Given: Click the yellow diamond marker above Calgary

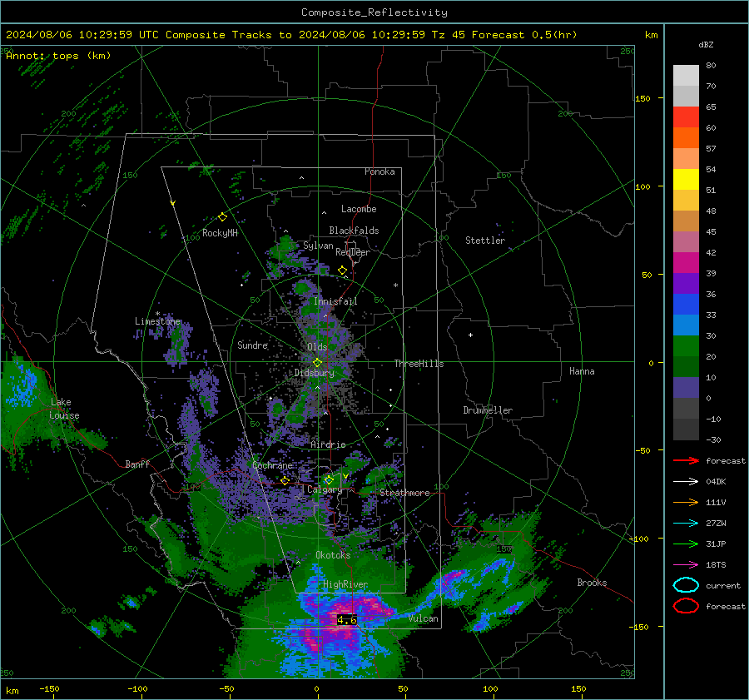Looking at the screenshot, I should pos(329,479).
